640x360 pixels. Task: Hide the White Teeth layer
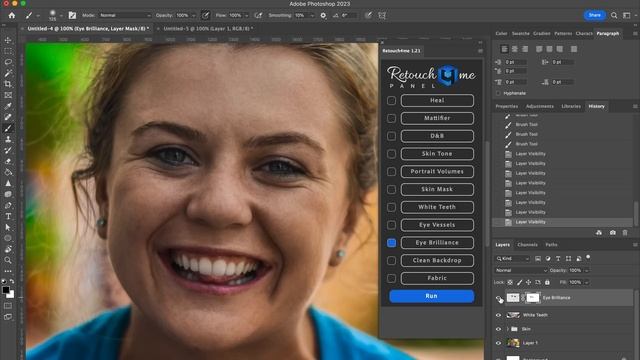[x=498, y=315]
